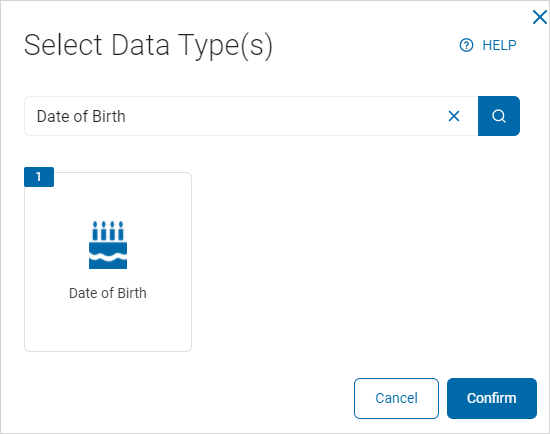Click the Select Data Type(s) heading
Screen dimensions: 550x434
click(x=148, y=46)
